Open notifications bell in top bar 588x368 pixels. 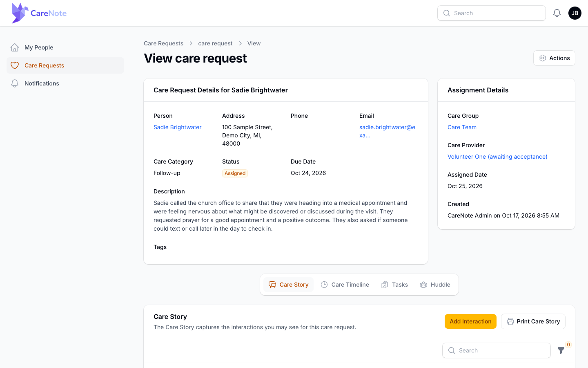coord(557,13)
